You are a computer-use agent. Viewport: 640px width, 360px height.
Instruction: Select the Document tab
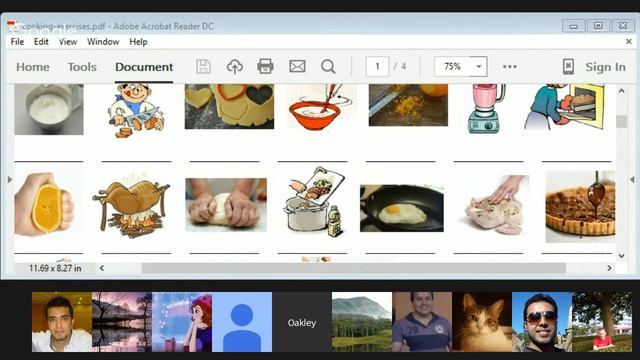point(144,67)
